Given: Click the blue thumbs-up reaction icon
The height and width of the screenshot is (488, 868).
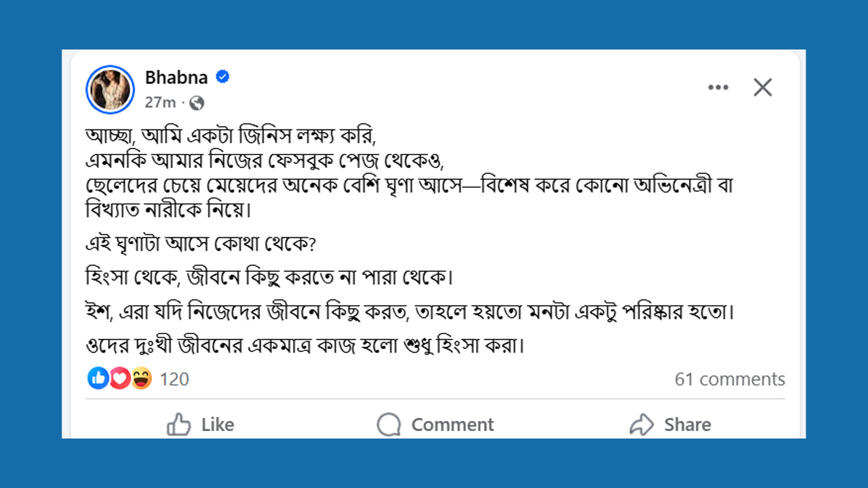Looking at the screenshot, I should [x=98, y=378].
